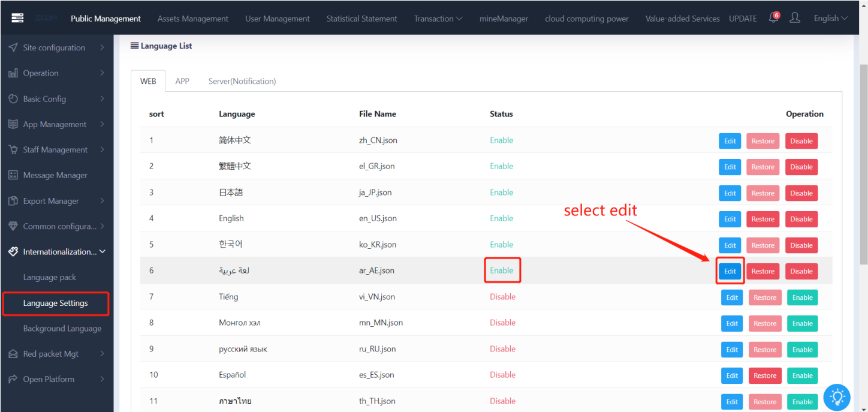Disable the English en_US.json language
Screen dimensions: 868x412
(801, 219)
